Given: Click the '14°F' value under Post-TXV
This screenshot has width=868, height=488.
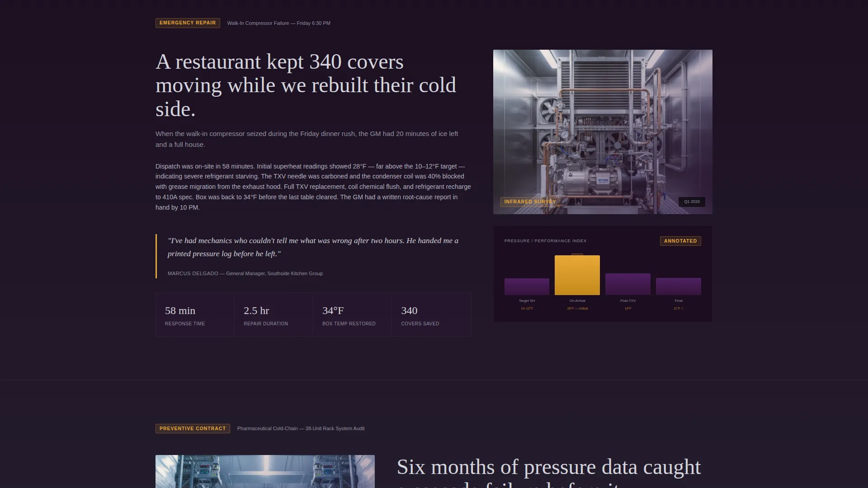Looking at the screenshot, I should [x=628, y=309].
